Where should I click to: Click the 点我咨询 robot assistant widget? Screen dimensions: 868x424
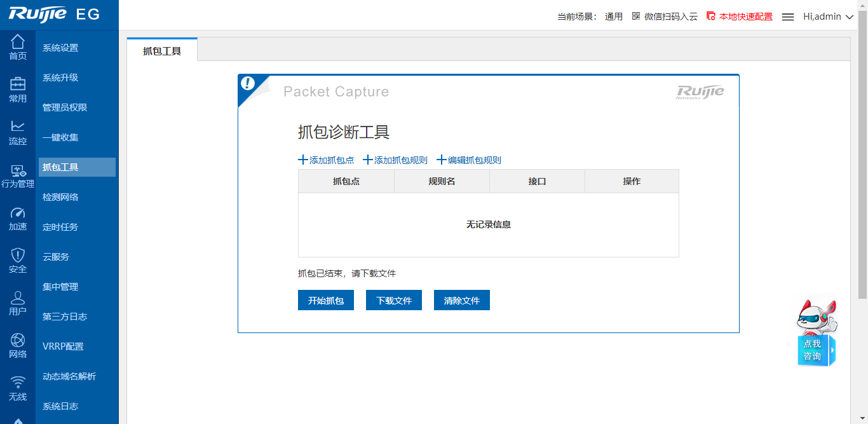click(x=817, y=334)
